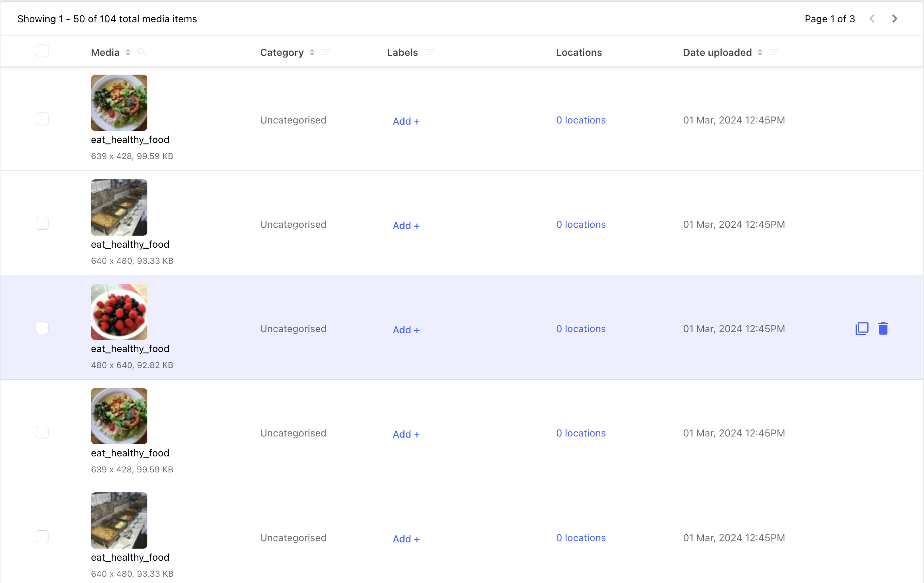Click the date in the berries row
Screen dimensions: 924x583
click(734, 329)
